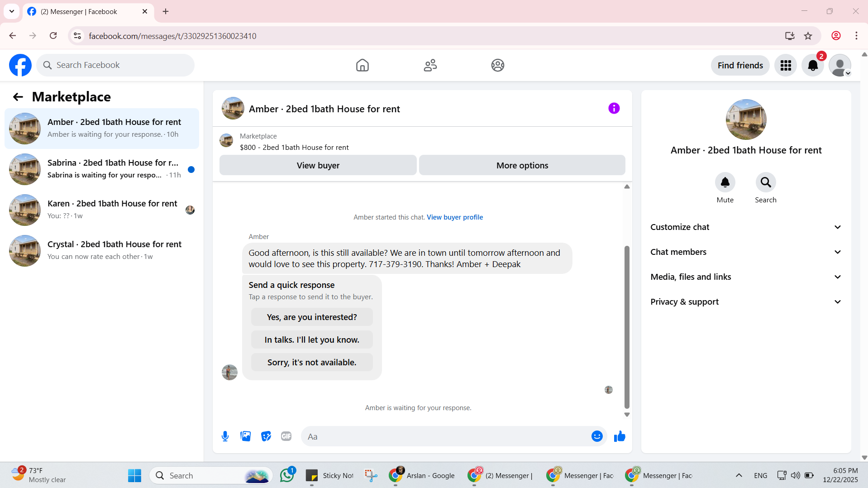868x488 pixels.
Task: Open Facebook home via logo
Action: [20, 65]
